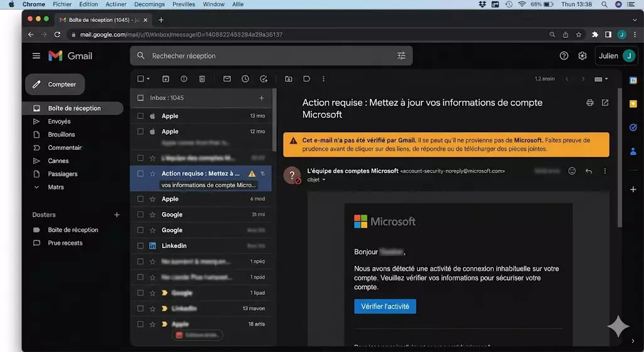The image size is (644, 352).
Task: Open Gmail help question mark icon
Action: (564, 56)
